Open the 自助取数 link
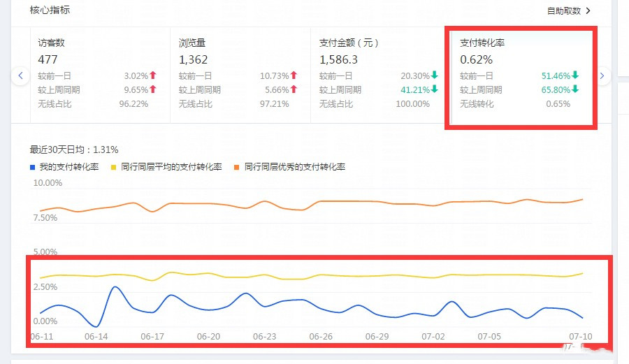The image size is (629, 364). point(563,10)
